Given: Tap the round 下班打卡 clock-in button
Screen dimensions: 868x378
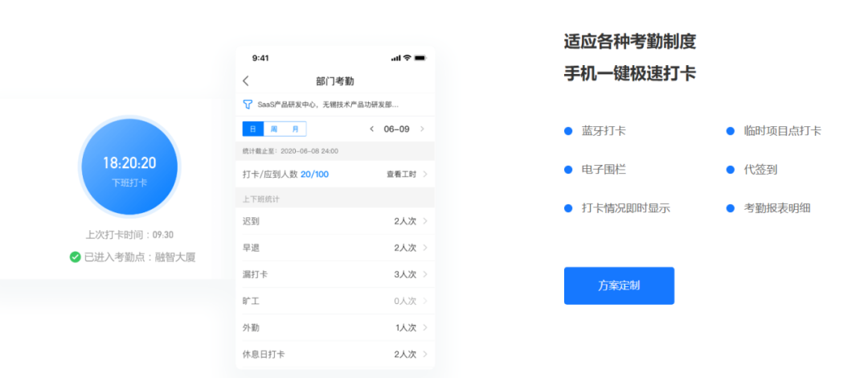Looking at the screenshot, I should (129, 167).
